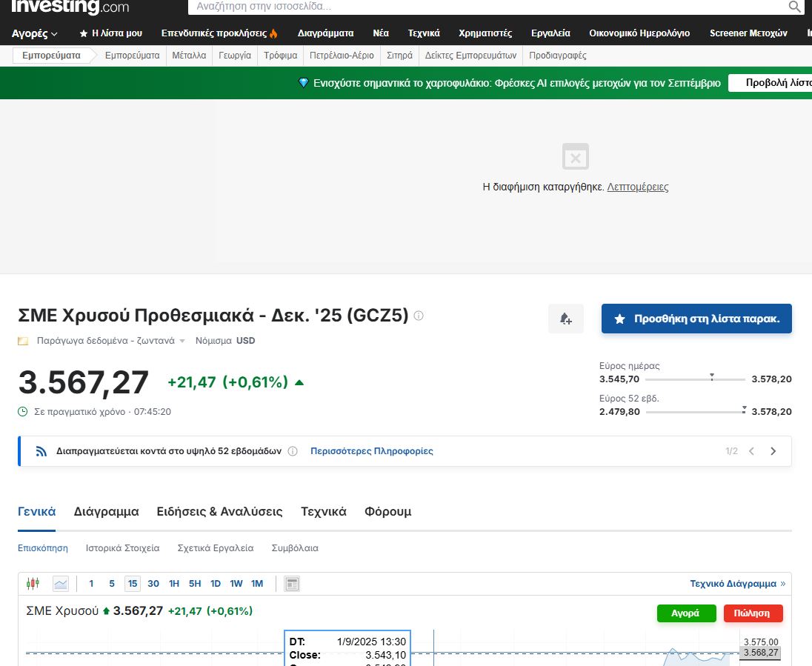
Task: Select the 15-minute chart interval
Action: tap(133, 584)
